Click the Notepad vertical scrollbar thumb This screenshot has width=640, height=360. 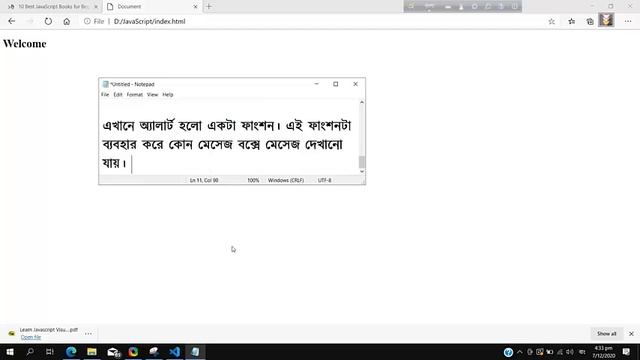pyautogui.click(x=362, y=162)
